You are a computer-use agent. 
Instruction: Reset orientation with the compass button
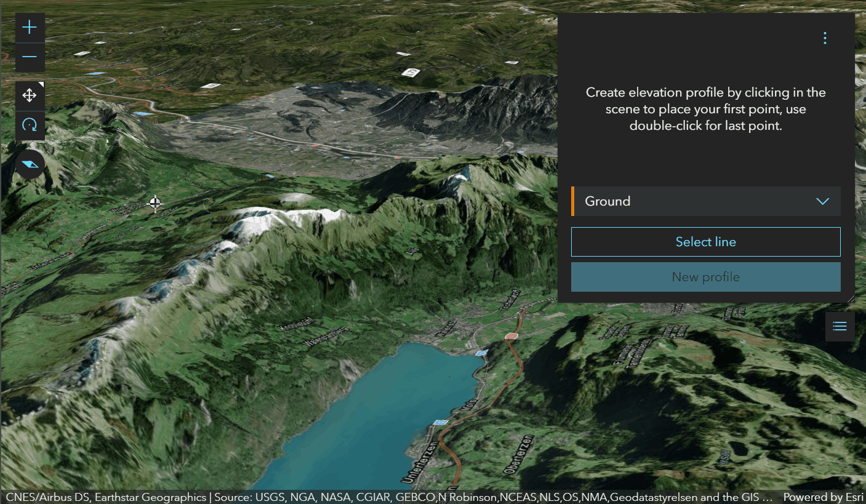pos(30,164)
